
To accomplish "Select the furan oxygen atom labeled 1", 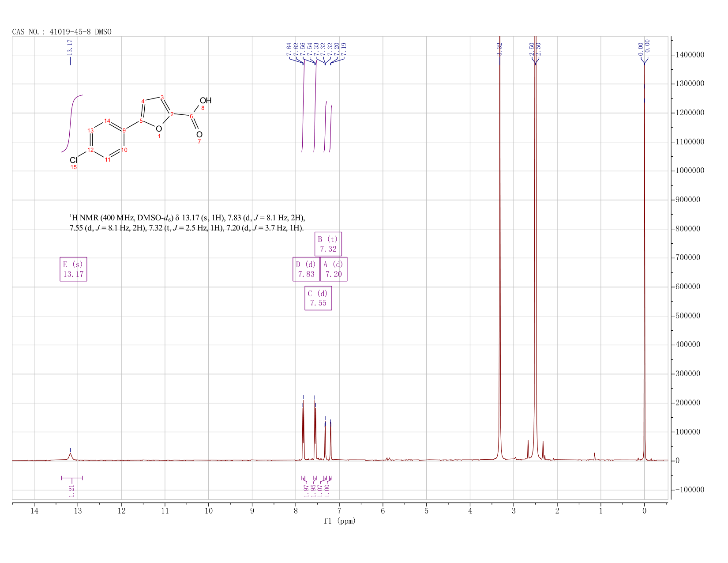I will pos(159,128).
